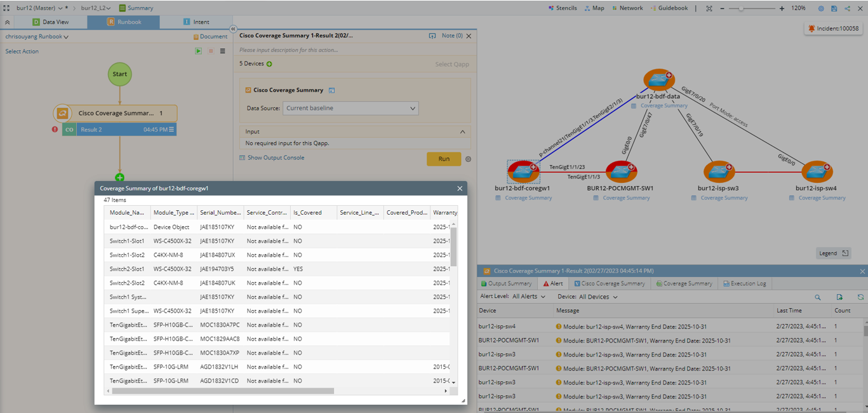Switch to the Alert tab
Viewport: 868px width, 413px height.
click(x=553, y=283)
